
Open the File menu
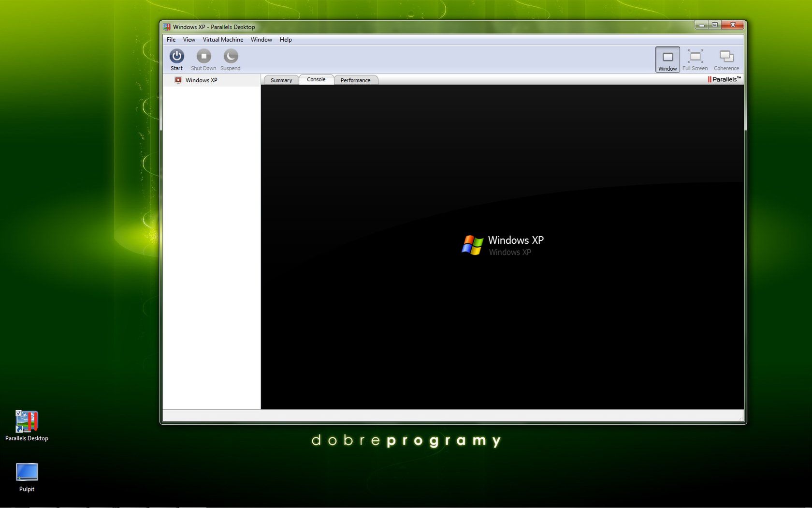pyautogui.click(x=171, y=40)
